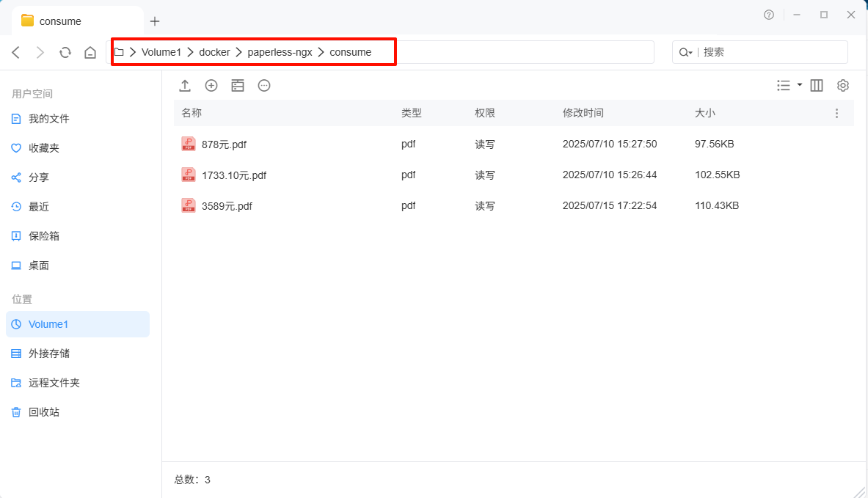Click PDF icon of 1733.10元.pdf
868x498 pixels.
tap(189, 175)
